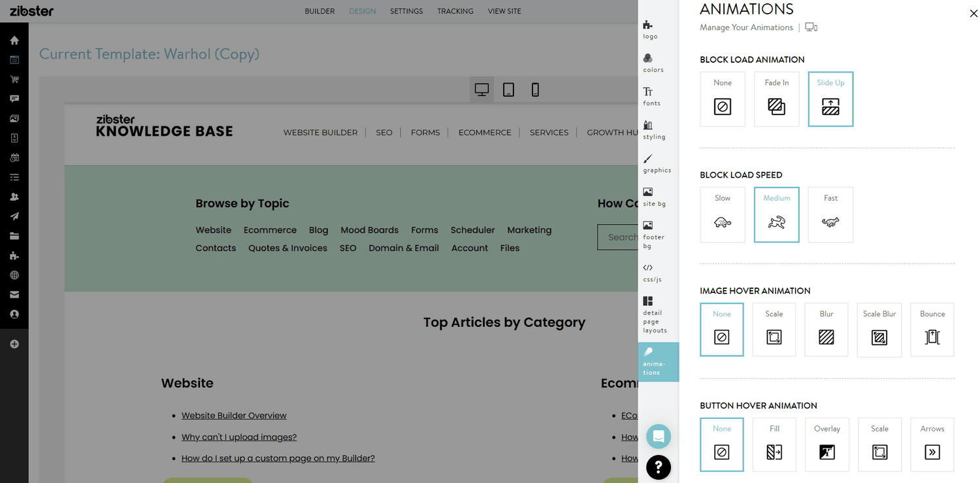Open the live chat widget bubble

tap(659, 436)
